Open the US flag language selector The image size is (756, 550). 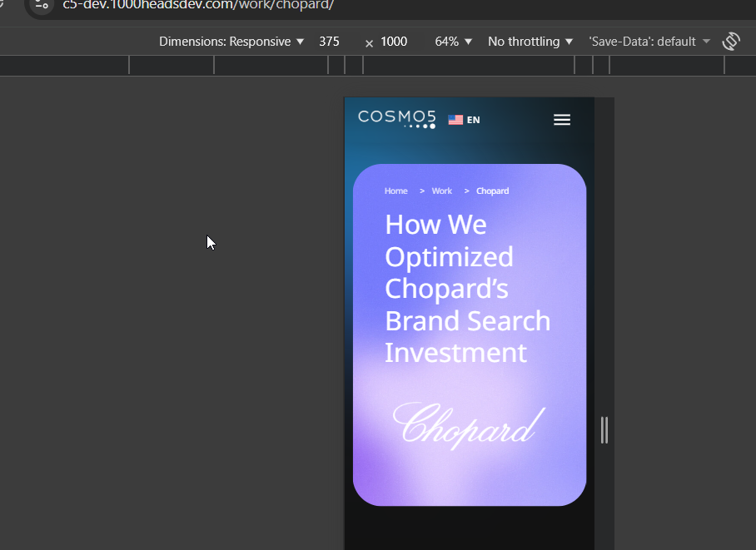pyautogui.click(x=455, y=120)
